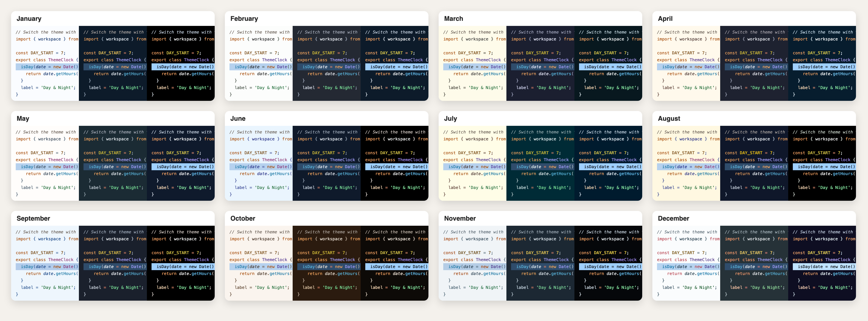
Task: Choose July's cream light theme preview
Action: coord(472,163)
